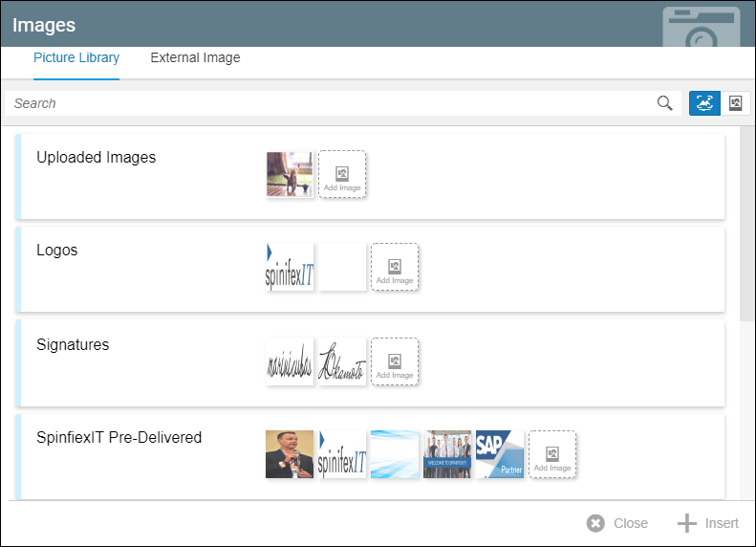
Task: Add Image to Signatures section
Action: coord(395,361)
